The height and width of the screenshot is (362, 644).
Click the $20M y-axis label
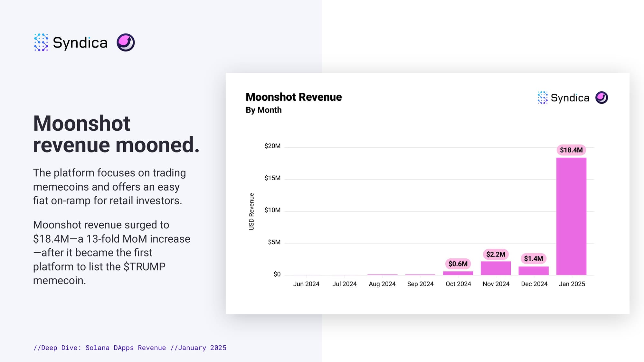[x=272, y=146]
